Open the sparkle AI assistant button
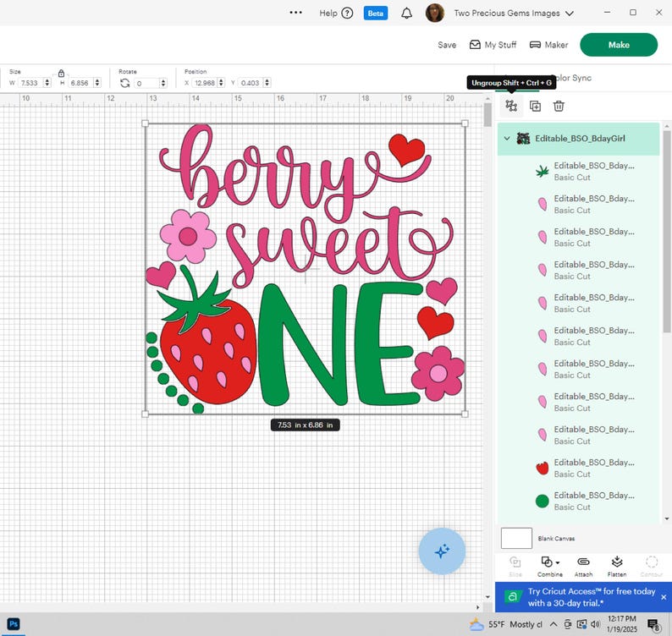This screenshot has height=636, width=672. tap(442, 551)
